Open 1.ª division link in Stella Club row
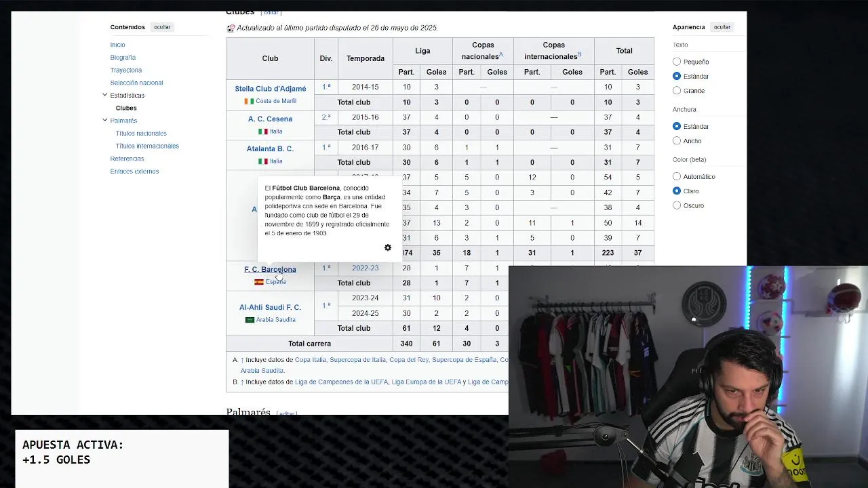This screenshot has width=868, height=488. coord(326,87)
